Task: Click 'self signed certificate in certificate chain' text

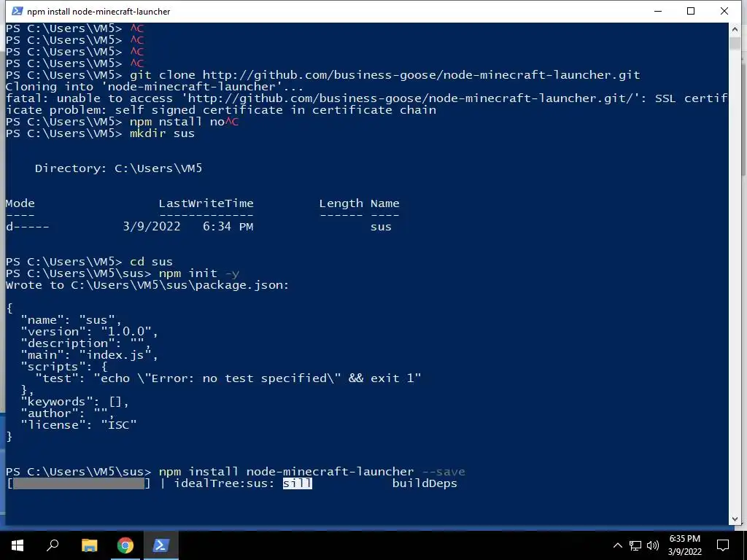Action: click(x=276, y=110)
